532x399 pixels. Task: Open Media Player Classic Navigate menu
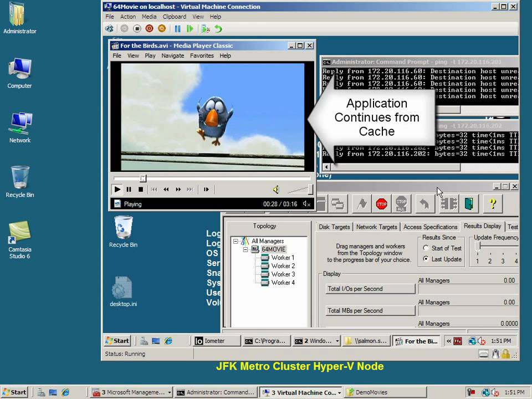(173, 55)
